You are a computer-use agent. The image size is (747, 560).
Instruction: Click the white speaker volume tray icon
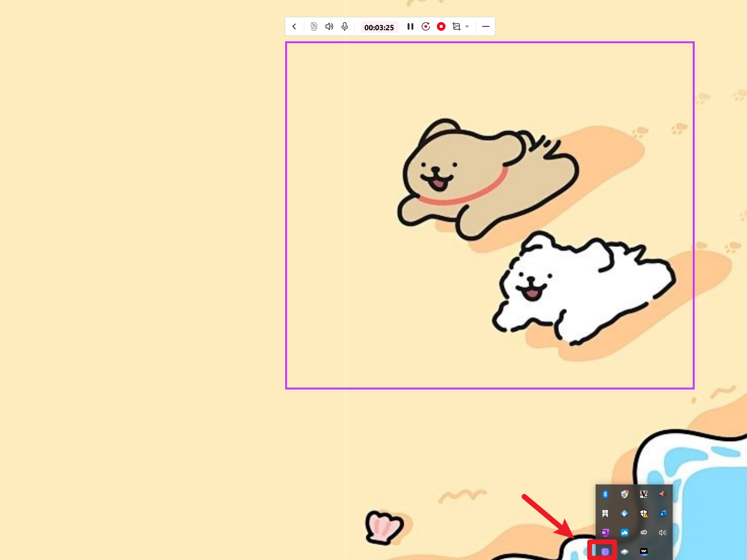point(663,533)
